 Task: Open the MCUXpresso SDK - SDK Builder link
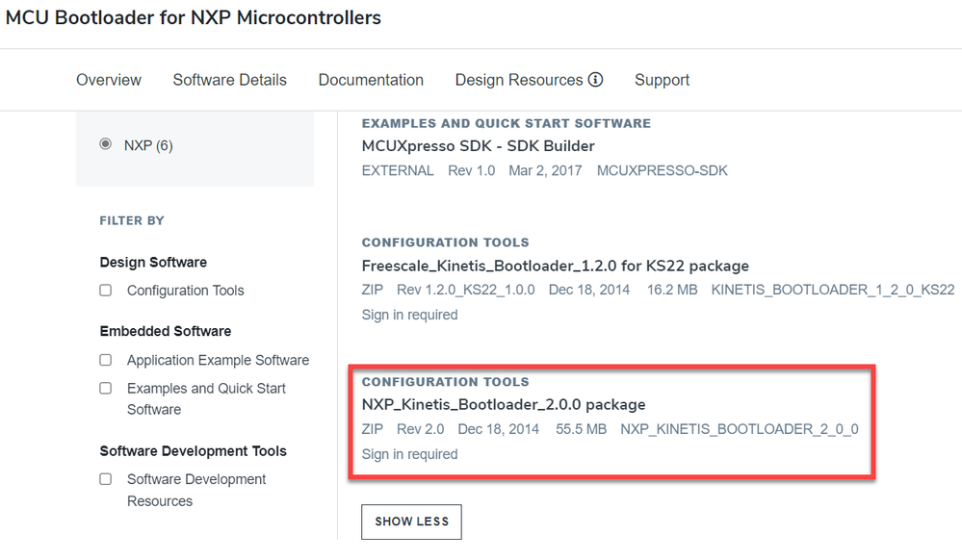point(478,146)
